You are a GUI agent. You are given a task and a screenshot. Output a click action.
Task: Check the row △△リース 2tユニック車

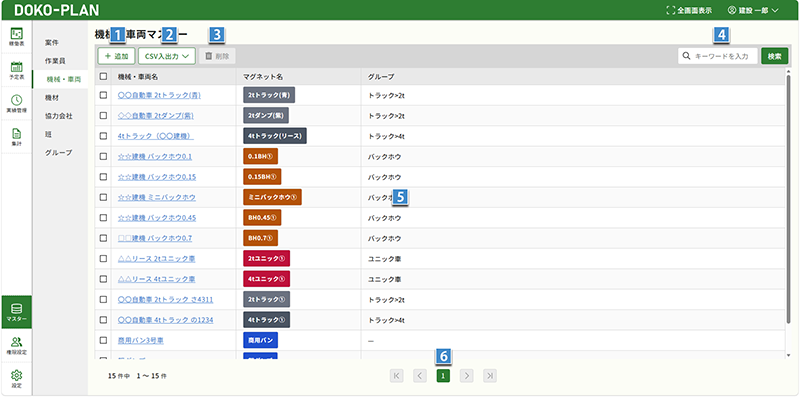pyautogui.click(x=104, y=258)
